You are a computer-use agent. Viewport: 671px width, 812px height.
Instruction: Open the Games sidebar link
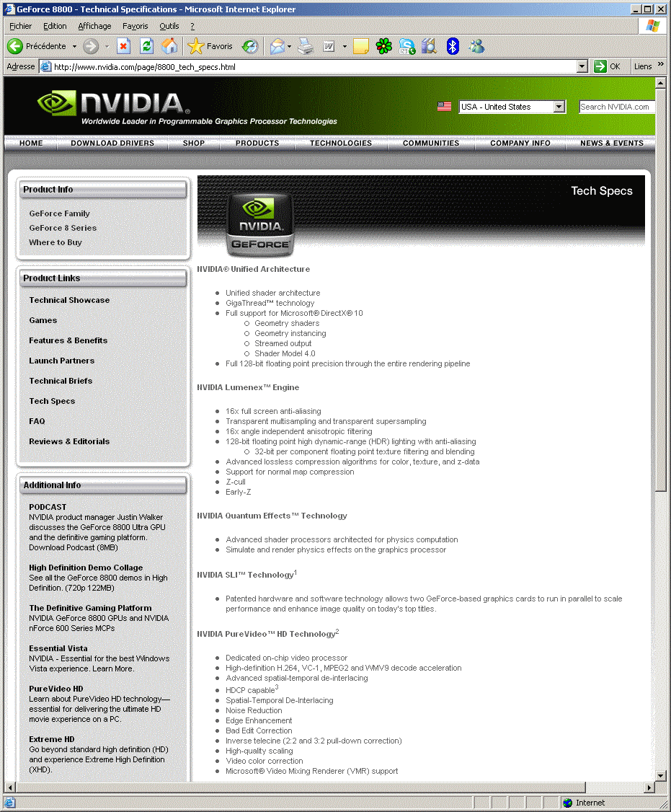pyautogui.click(x=43, y=321)
